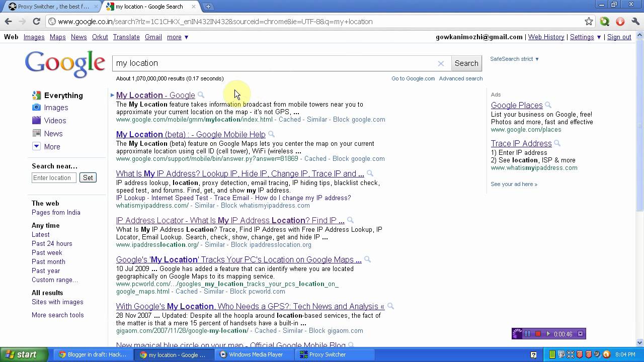The image size is (644, 362).
Task: Reload the page with the refresh icon
Action: [x=36, y=21]
